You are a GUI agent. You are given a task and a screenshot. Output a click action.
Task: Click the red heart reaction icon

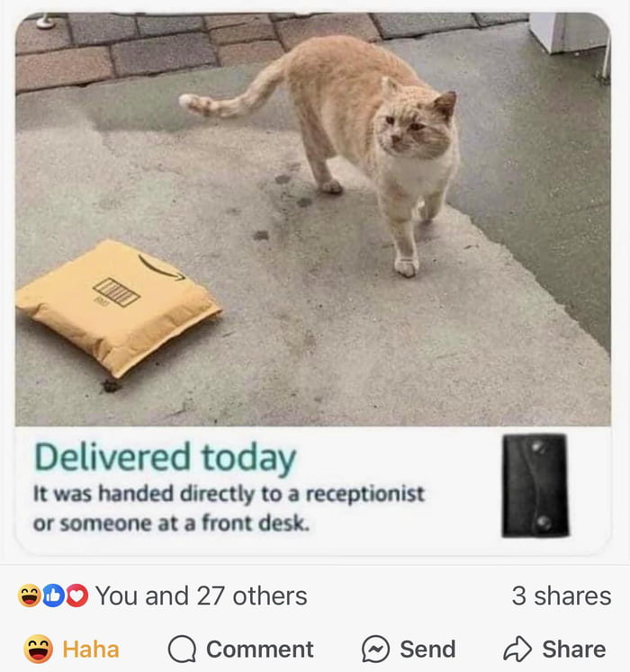click(76, 596)
